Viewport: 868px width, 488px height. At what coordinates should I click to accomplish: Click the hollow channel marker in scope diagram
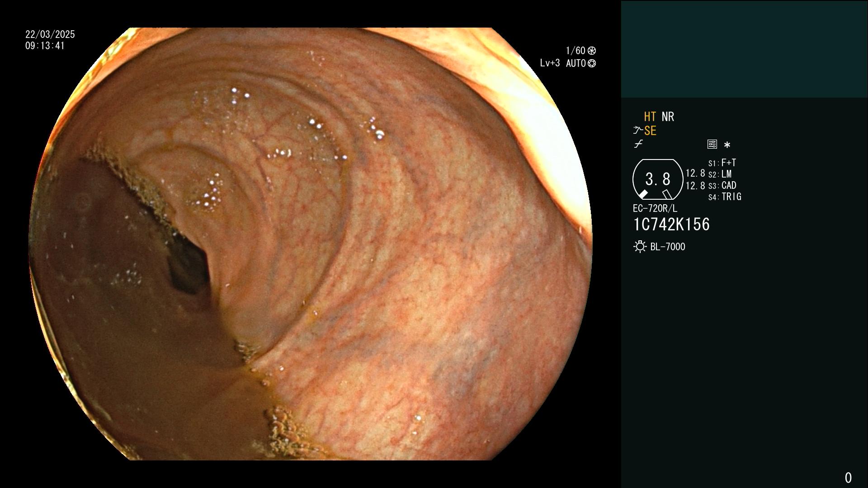click(667, 194)
